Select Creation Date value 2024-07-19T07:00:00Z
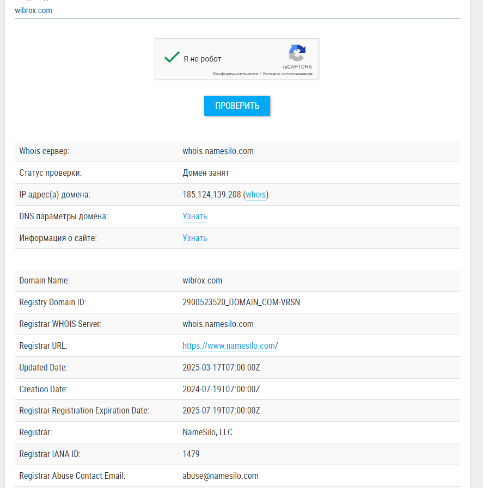Viewport: 483px width, 488px height. point(221,389)
